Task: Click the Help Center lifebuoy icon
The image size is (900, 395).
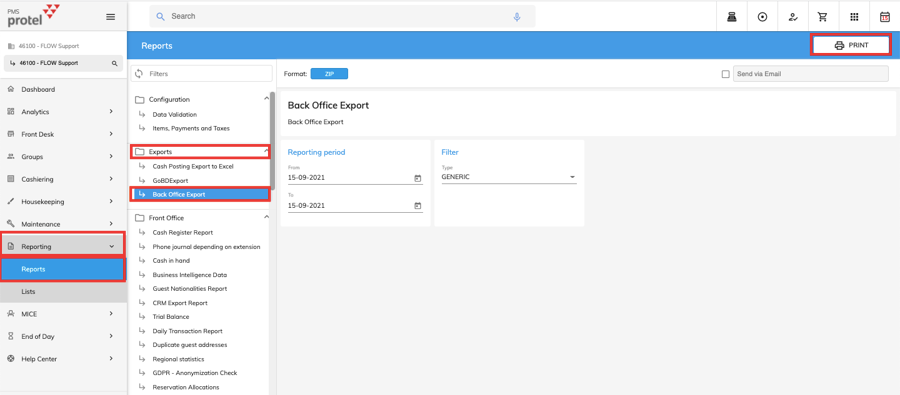Action: click(10, 359)
